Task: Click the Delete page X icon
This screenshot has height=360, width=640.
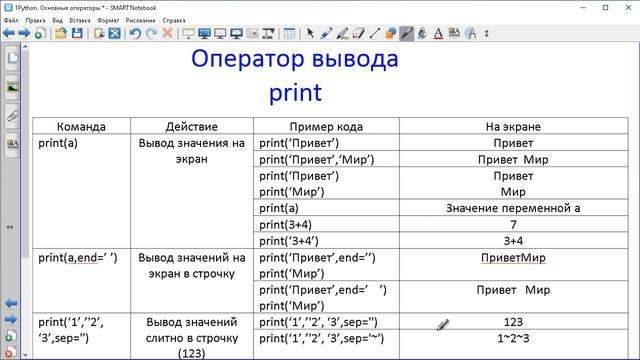Action: coord(115,33)
